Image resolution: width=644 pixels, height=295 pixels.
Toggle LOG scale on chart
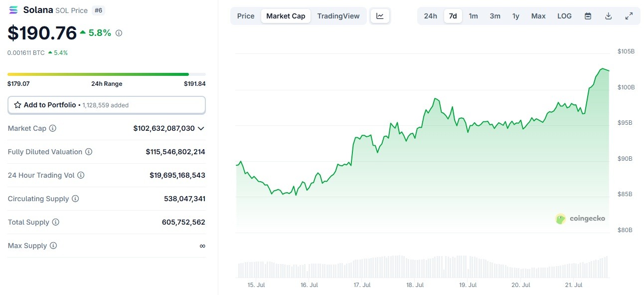(x=564, y=16)
